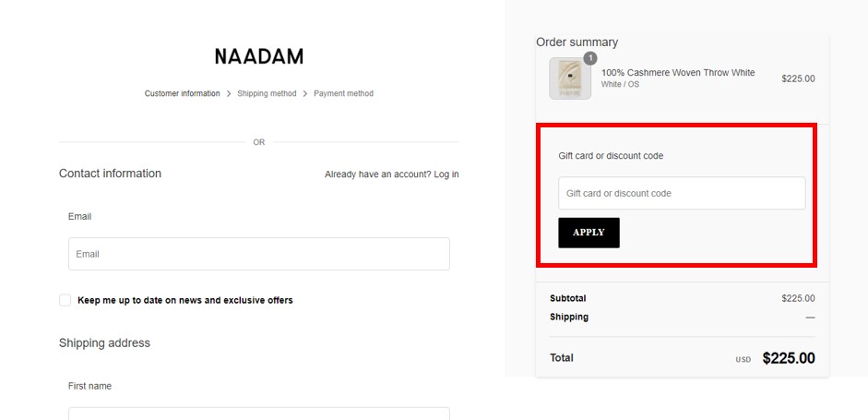This screenshot has height=420, width=868.
Task: Click the Order summary heading
Action: [577, 42]
